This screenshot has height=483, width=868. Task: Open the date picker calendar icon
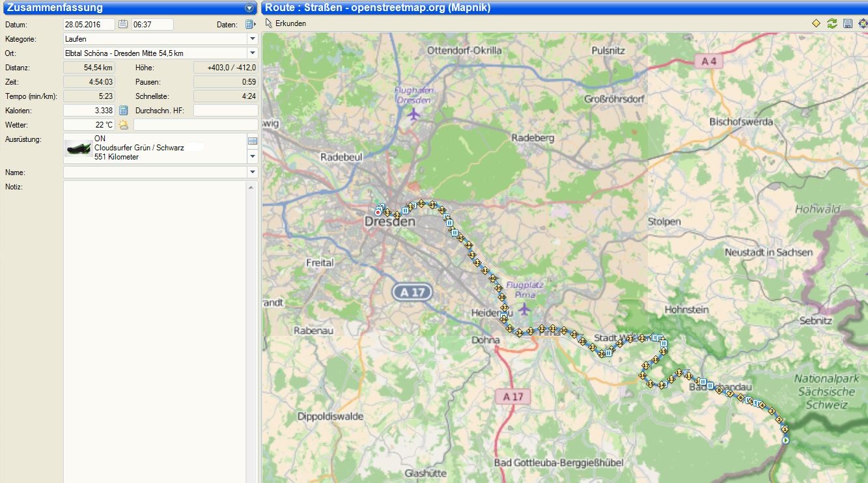pos(123,24)
